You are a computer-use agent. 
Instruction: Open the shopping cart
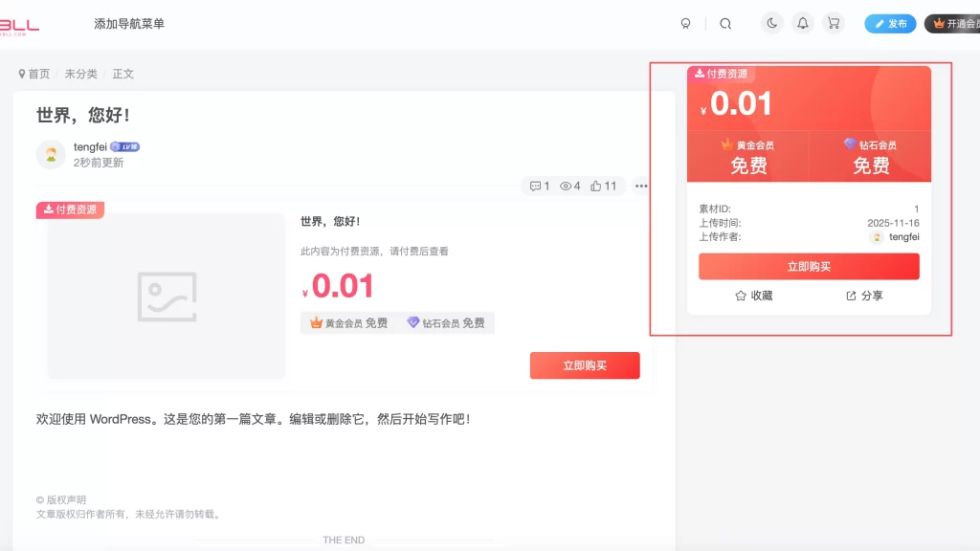click(834, 23)
